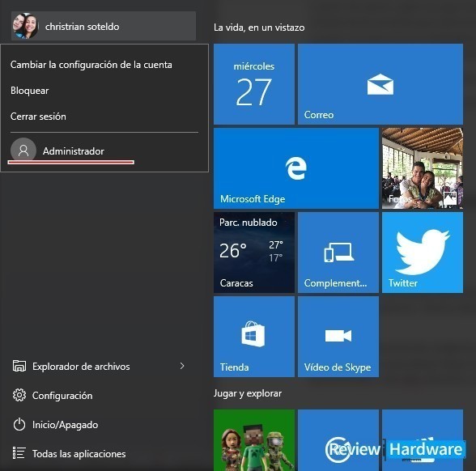Open the Correo mail tile
Viewport: 476px width, 471px height.
[380, 84]
